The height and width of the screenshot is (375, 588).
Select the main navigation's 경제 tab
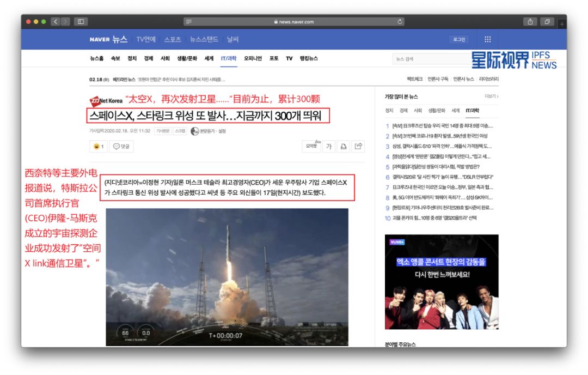(x=149, y=58)
